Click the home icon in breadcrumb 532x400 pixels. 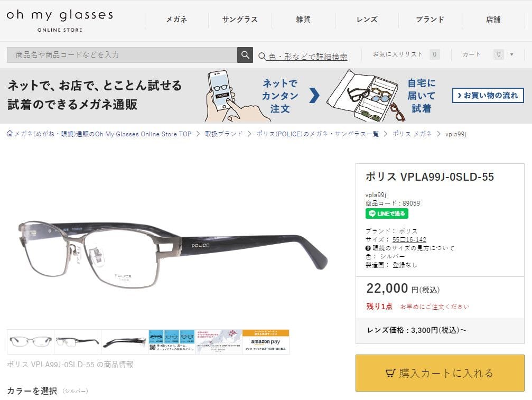[10, 134]
